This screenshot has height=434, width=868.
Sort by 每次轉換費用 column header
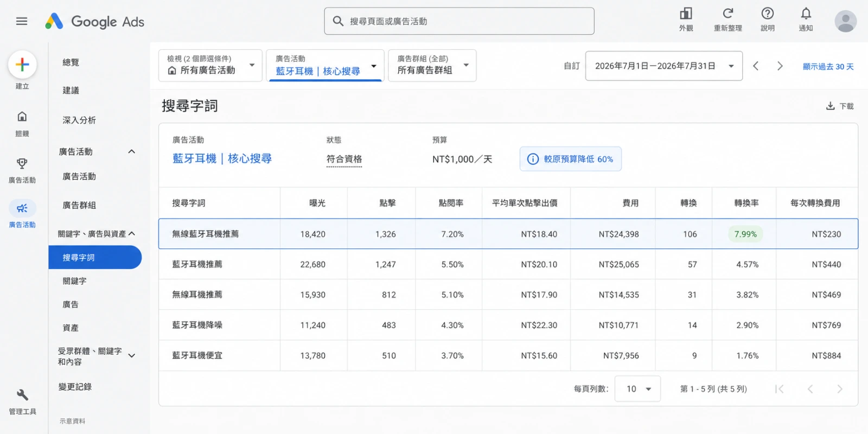pos(815,203)
